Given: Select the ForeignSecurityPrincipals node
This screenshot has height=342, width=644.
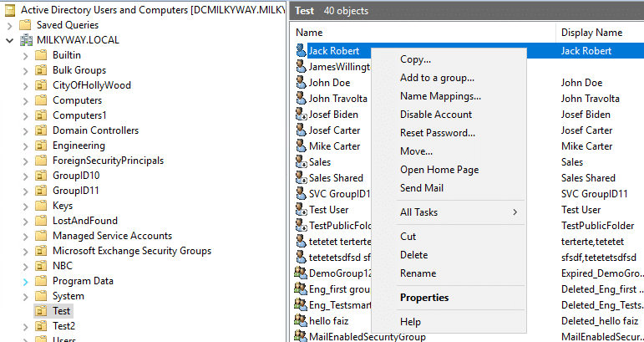Looking at the screenshot, I should point(108,161).
